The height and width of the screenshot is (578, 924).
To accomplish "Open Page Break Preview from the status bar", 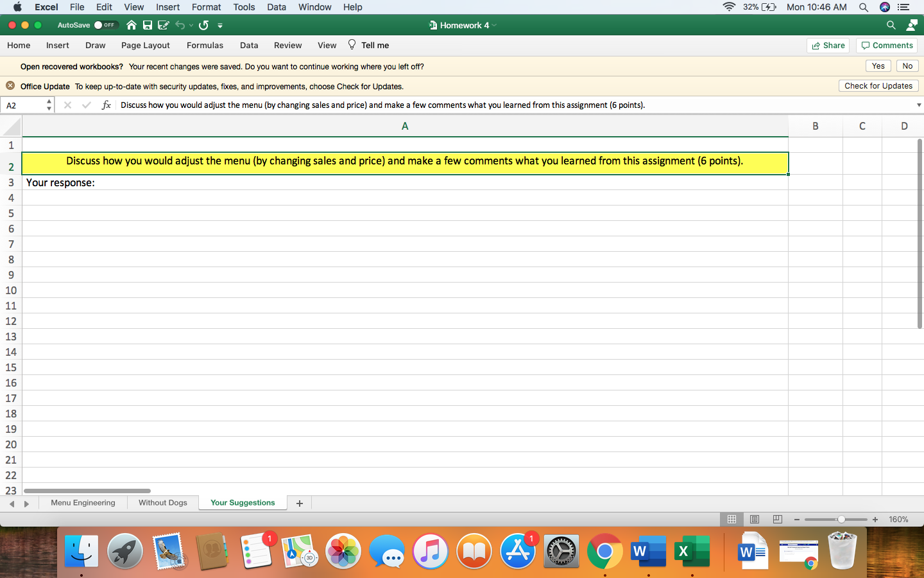I will tap(777, 519).
